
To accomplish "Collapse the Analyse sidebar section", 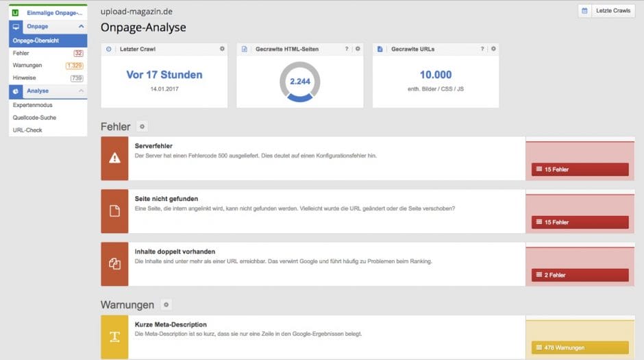I will (81, 91).
